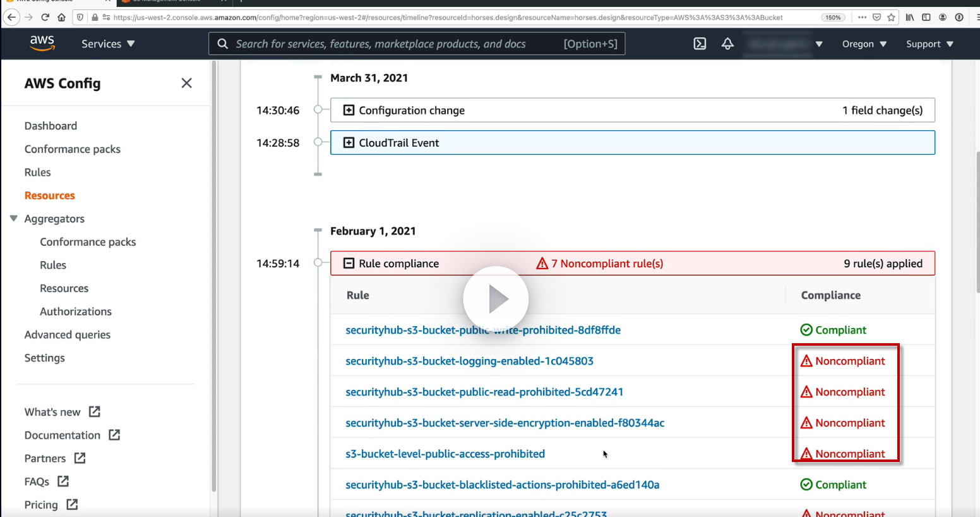Expand the CloudTrail Event entry
980x517 pixels.
coord(349,143)
